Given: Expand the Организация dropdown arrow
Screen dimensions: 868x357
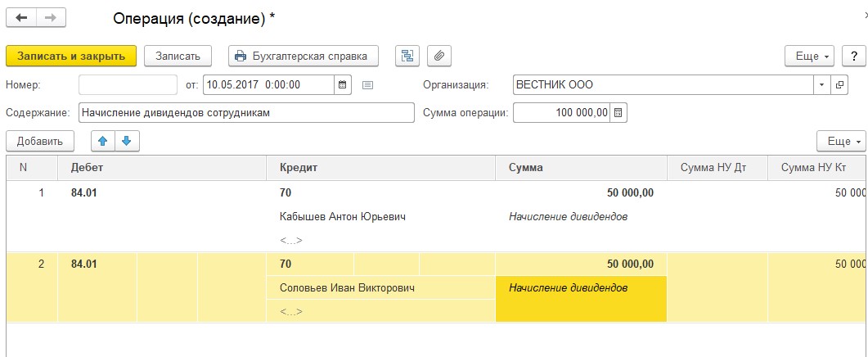Looking at the screenshot, I should pos(821,85).
